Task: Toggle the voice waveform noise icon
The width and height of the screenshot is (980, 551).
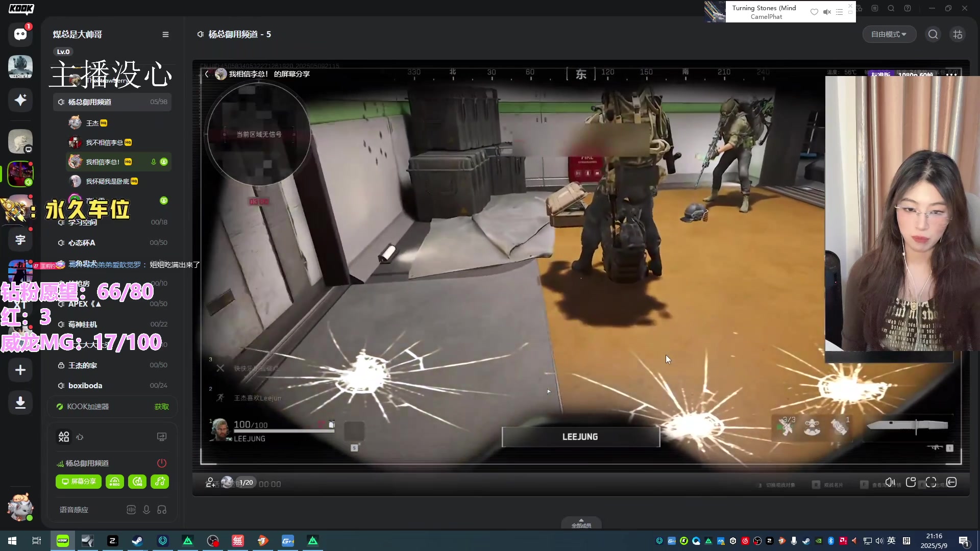Action: click(x=131, y=510)
